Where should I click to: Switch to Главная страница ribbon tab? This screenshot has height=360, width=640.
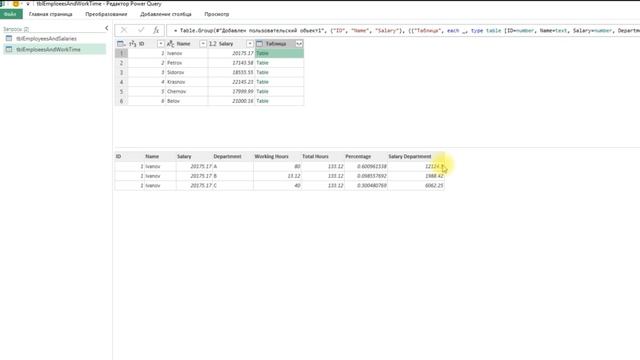coord(51,14)
